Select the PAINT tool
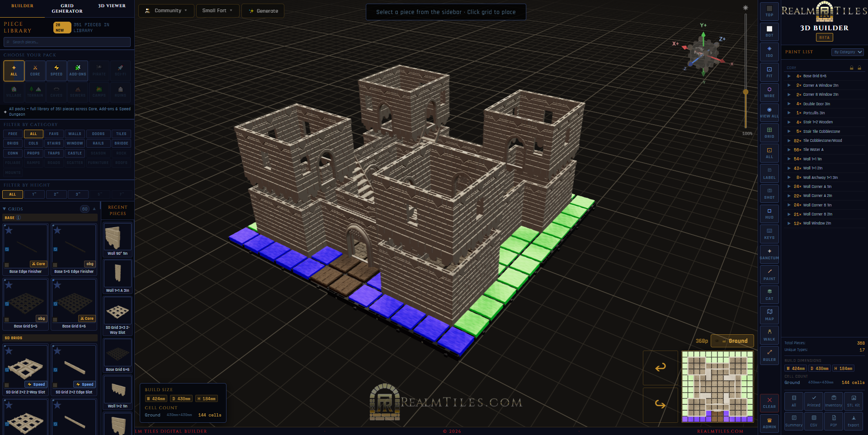The width and height of the screenshot is (868, 435). tap(769, 275)
